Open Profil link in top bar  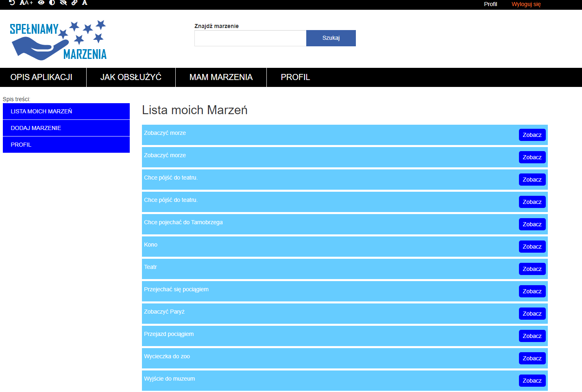pos(490,4)
